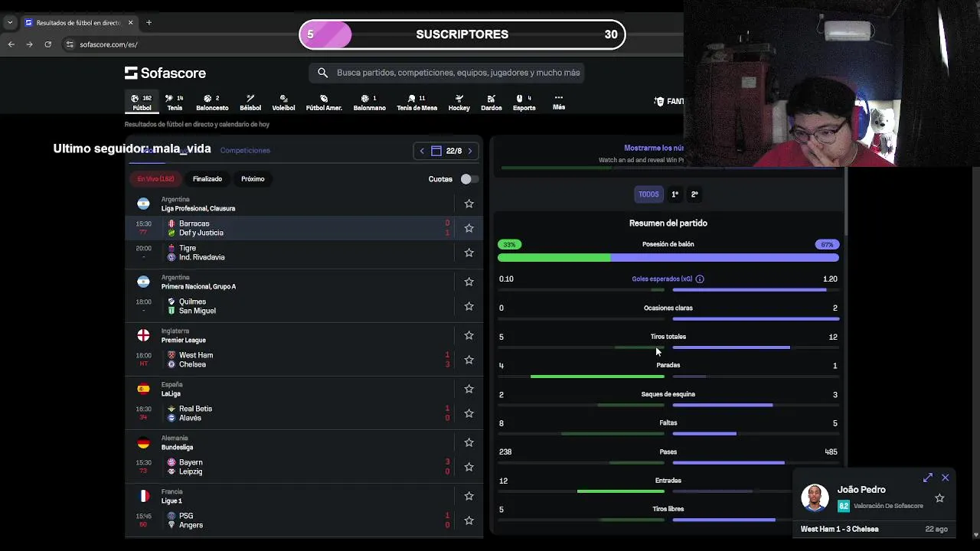The image size is (980, 551).
Task: Click the search magnifier icon
Action: 322,73
